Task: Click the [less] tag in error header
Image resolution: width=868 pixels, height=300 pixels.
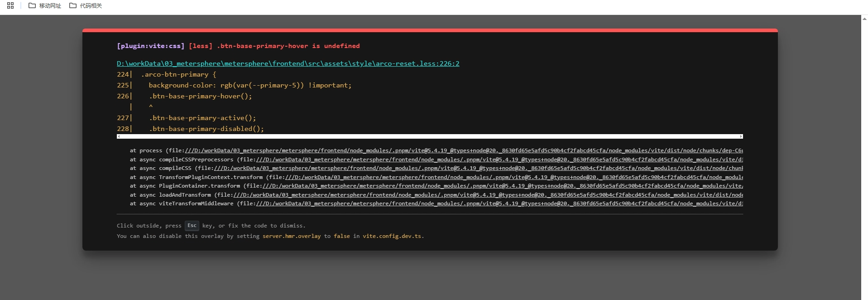Action: coord(201,46)
